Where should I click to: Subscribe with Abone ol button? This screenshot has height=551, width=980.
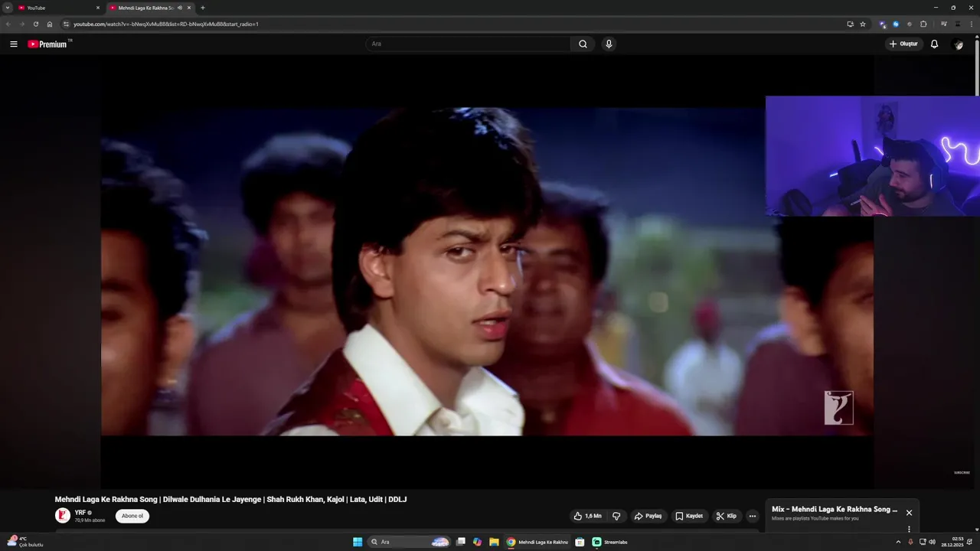coord(132,516)
